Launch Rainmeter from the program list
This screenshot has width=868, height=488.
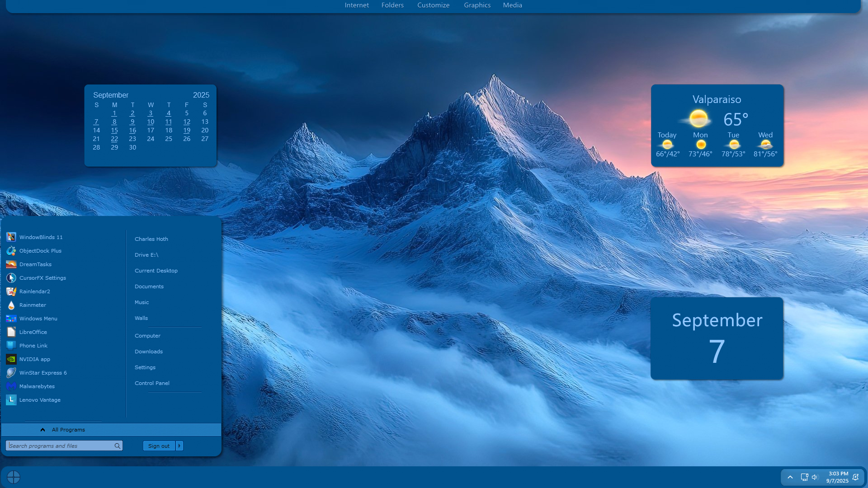(33, 305)
